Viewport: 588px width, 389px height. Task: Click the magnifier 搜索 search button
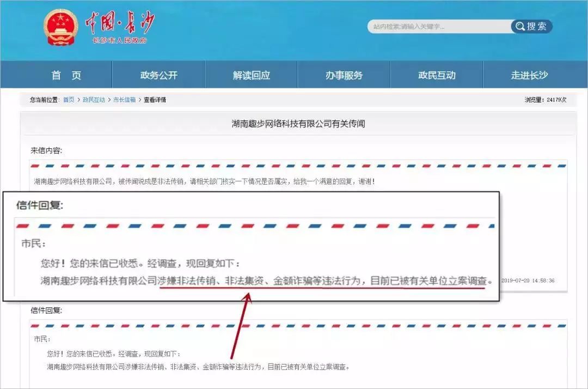click(531, 26)
